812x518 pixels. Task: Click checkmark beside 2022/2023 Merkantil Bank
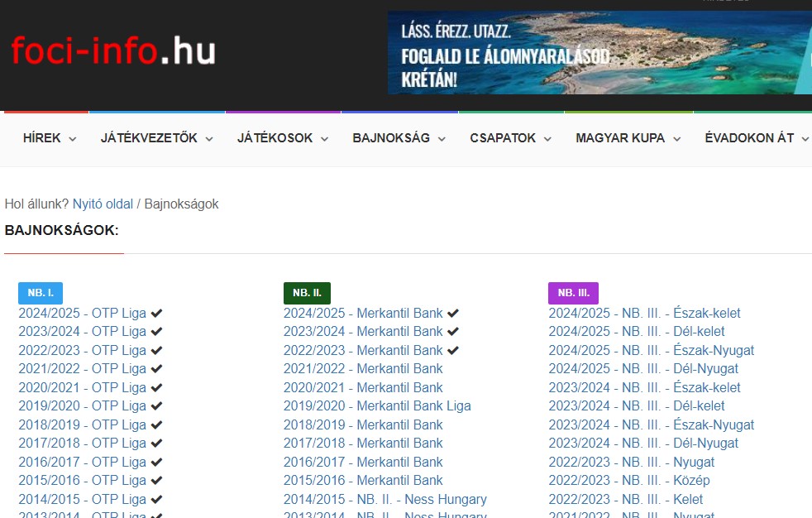tap(453, 351)
